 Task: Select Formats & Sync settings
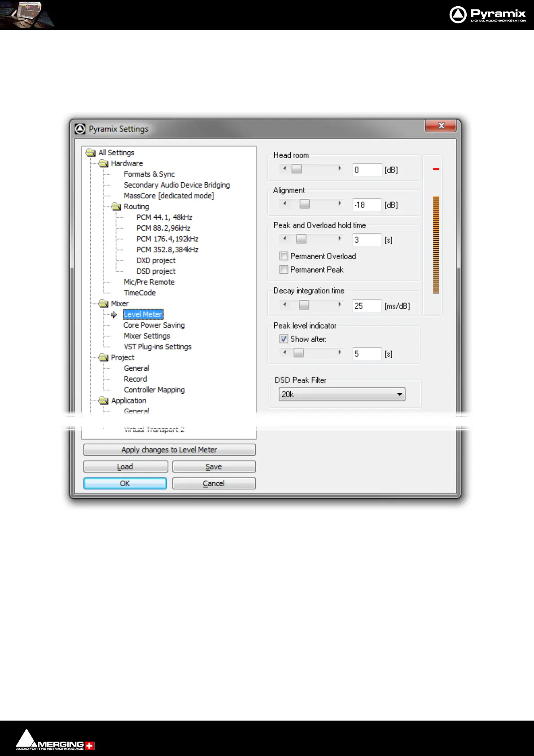click(x=149, y=174)
